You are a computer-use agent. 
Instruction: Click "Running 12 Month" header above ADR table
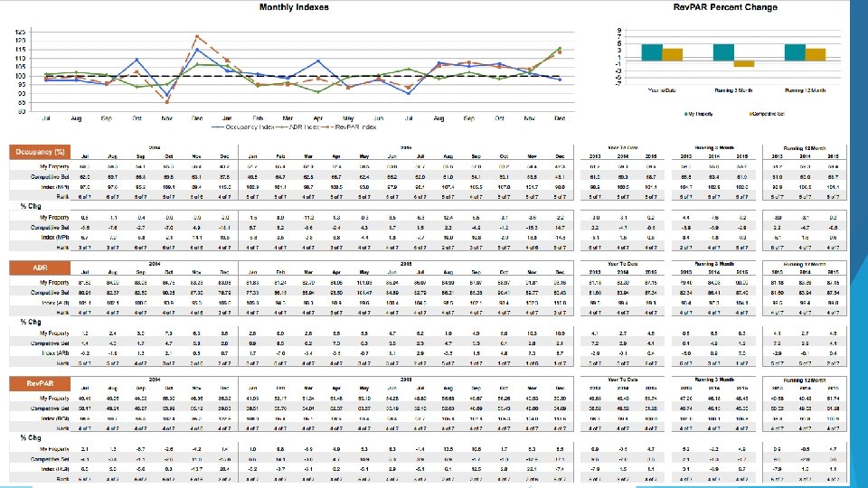pos(805,265)
